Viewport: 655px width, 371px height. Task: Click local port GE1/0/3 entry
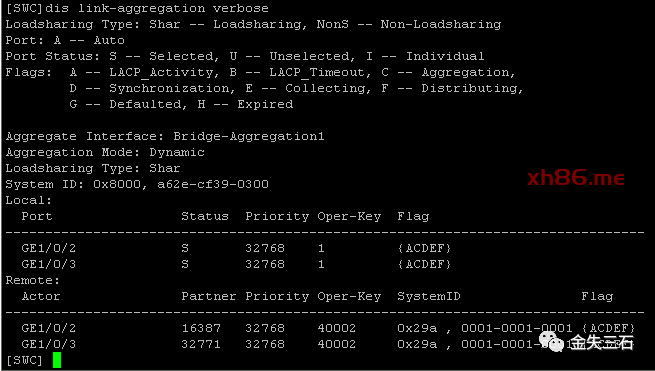tap(48, 264)
